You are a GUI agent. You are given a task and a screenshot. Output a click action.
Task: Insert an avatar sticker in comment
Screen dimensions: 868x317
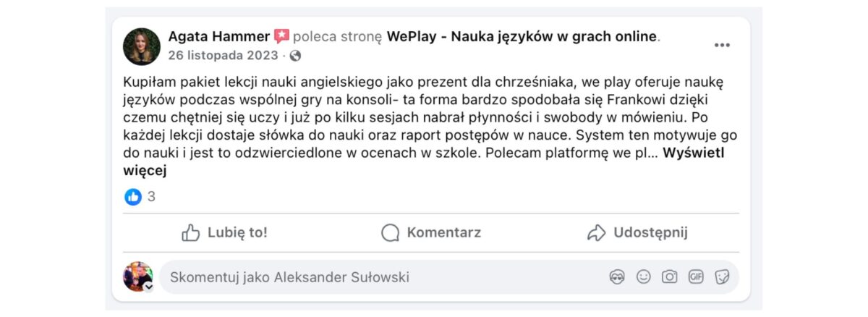pyautogui.click(x=617, y=277)
